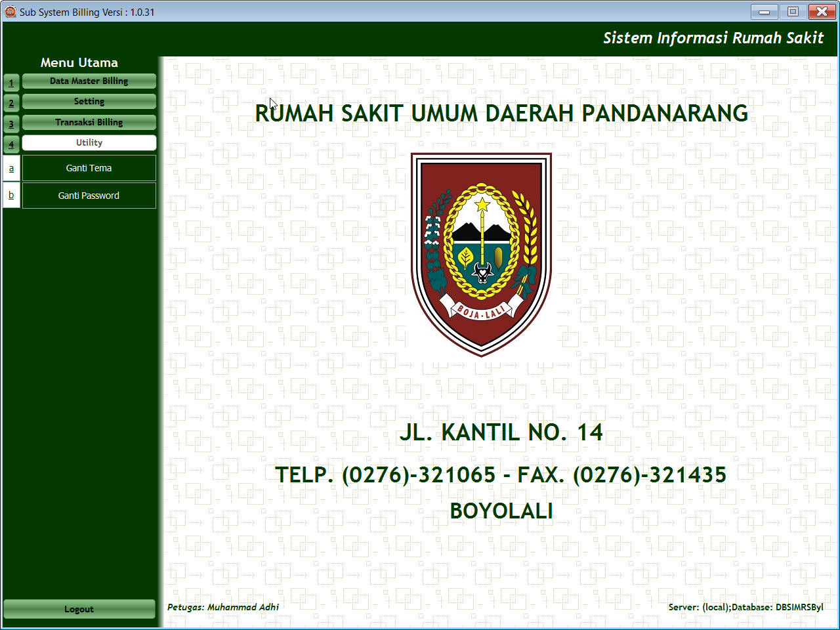Click shortcut letter a beside Ganti Tema
Image resolution: width=840 pixels, height=630 pixels.
click(x=11, y=168)
